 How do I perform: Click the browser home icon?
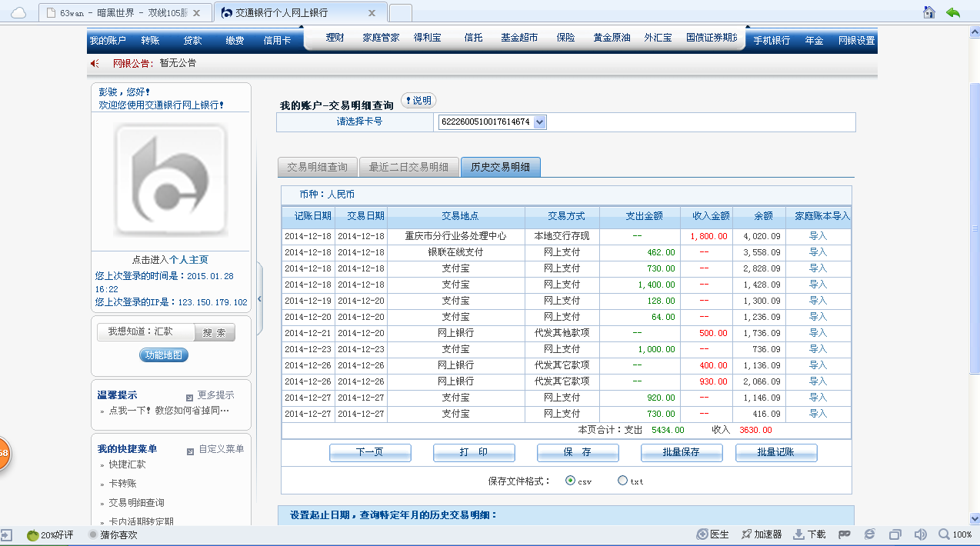pyautogui.click(x=929, y=12)
